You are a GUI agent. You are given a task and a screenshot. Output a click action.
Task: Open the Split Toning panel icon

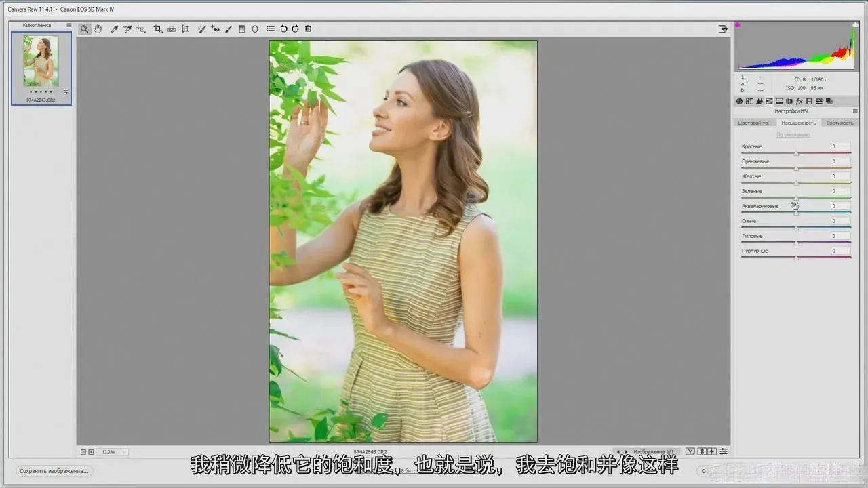tap(779, 101)
